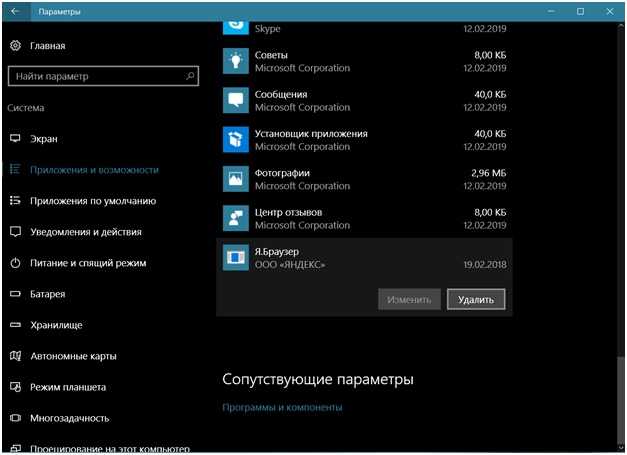
Task: Click the Приложения и возможности list icon
Action: [15, 170]
